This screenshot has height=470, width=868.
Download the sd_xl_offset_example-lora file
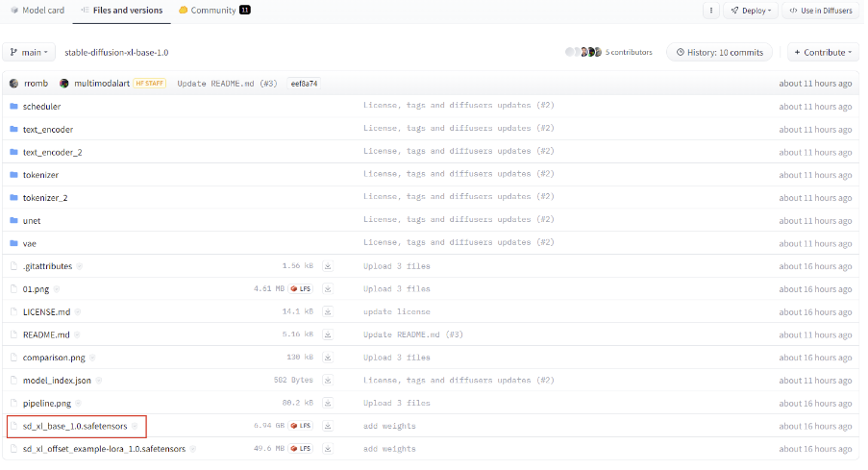click(x=327, y=449)
